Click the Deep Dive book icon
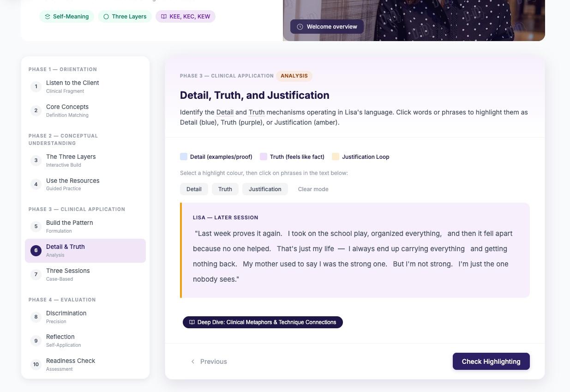This screenshot has height=392, width=570. [192, 322]
